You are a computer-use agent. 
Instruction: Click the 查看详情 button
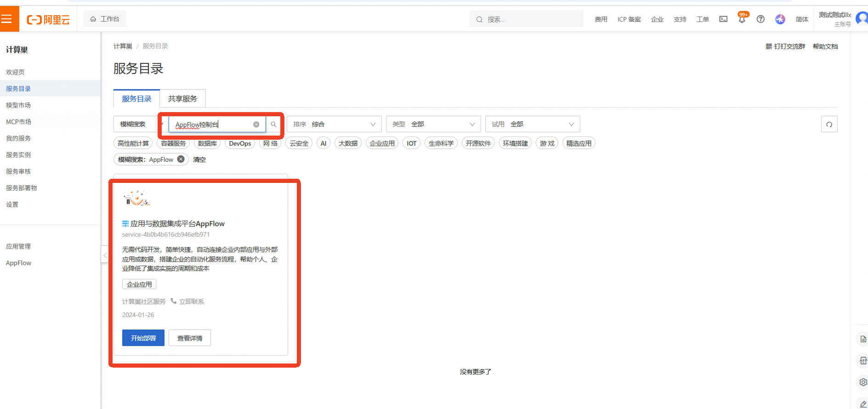(x=190, y=338)
